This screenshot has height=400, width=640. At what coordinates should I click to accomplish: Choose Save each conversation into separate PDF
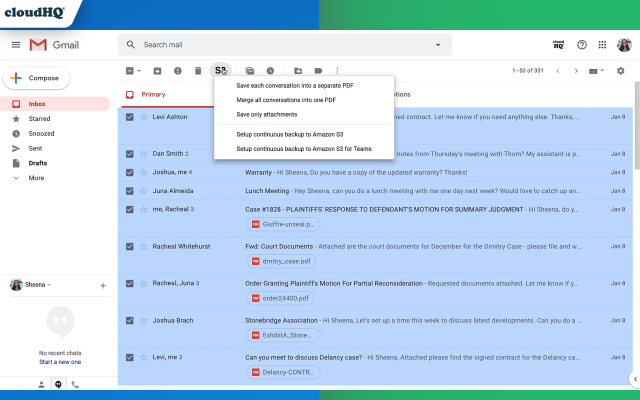tap(295, 86)
